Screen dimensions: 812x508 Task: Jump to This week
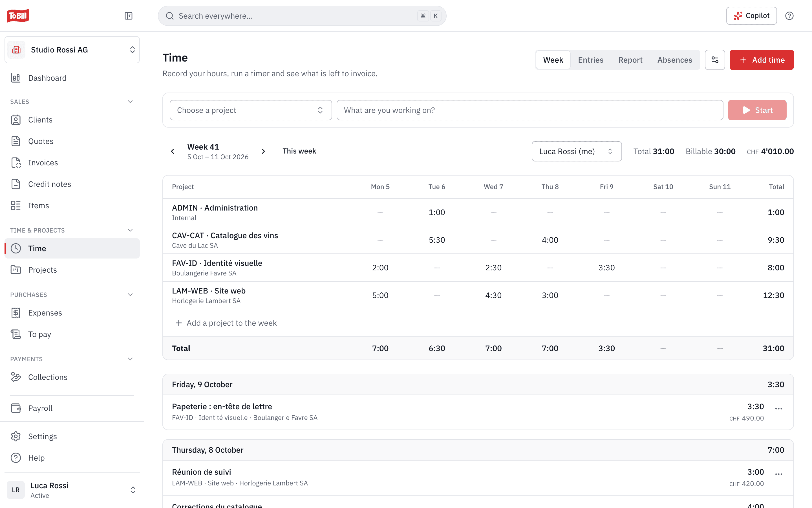299,151
